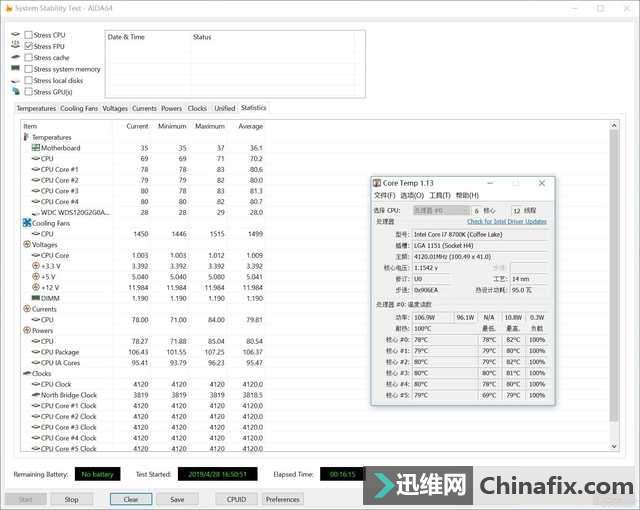Switch to the Clocks tab
640x510 pixels.
pyautogui.click(x=197, y=109)
